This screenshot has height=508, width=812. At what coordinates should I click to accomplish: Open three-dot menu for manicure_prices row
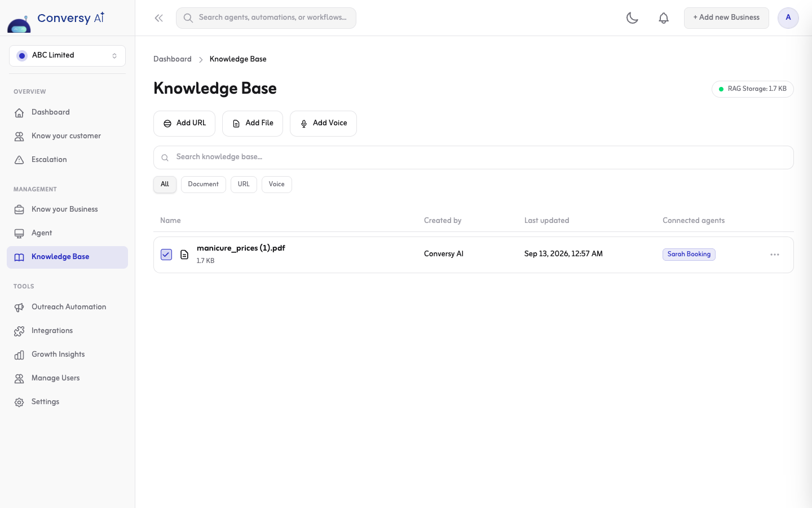click(x=775, y=255)
